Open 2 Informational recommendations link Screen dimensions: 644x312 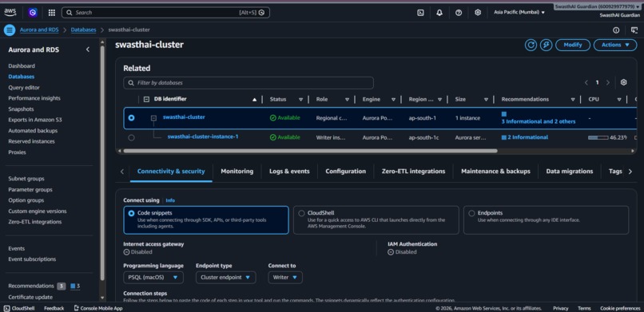pyautogui.click(x=527, y=137)
